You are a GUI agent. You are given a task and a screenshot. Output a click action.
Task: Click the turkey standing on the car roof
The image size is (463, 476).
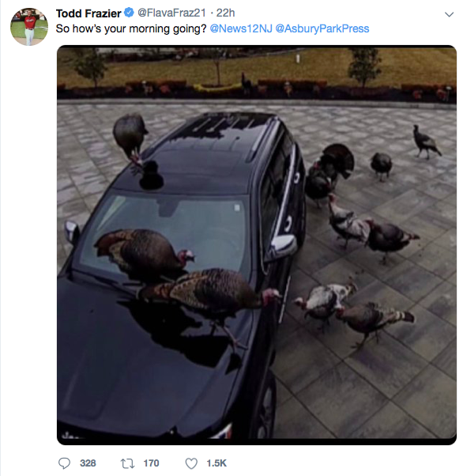pos(130,138)
